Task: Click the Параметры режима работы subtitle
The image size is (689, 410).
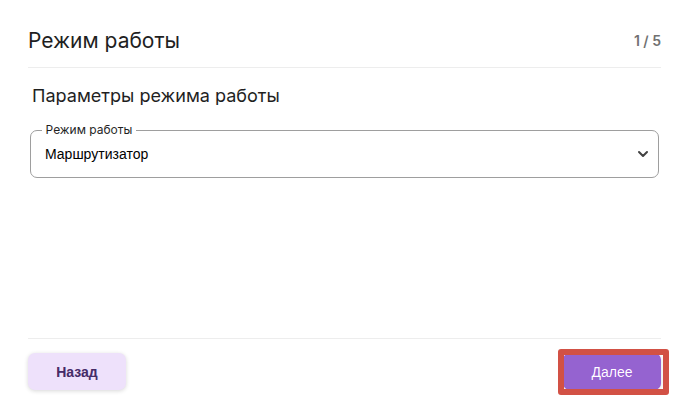Action: pyautogui.click(x=156, y=97)
